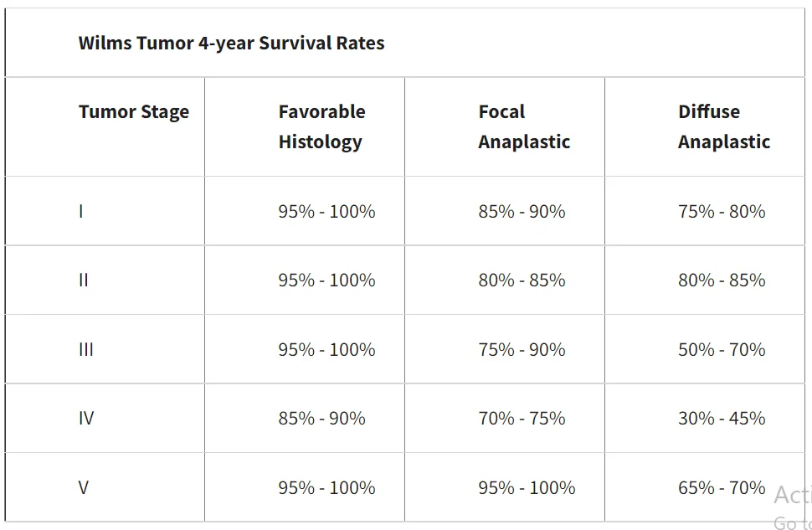This screenshot has height=530, width=812.
Task: Click Stage II Focal Anaplastic survival rate cell
Action: [x=522, y=280]
